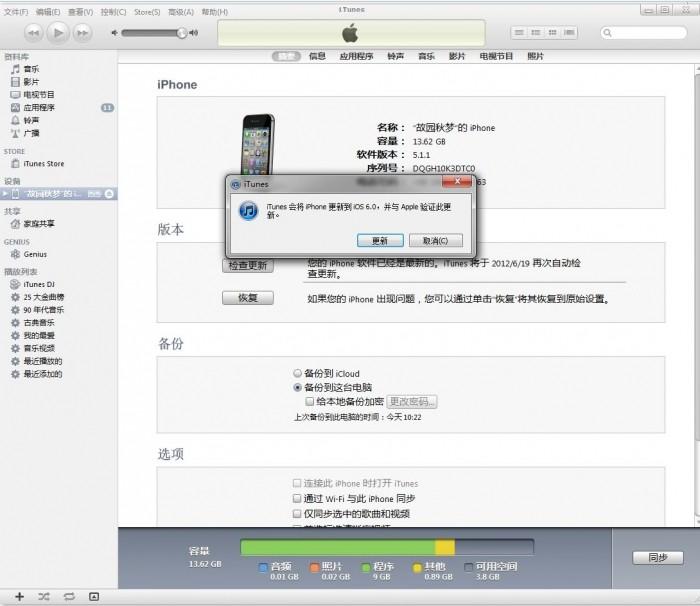Toggle shuffle in the bottom bar
The height and width of the screenshot is (606, 700).
tap(43, 596)
